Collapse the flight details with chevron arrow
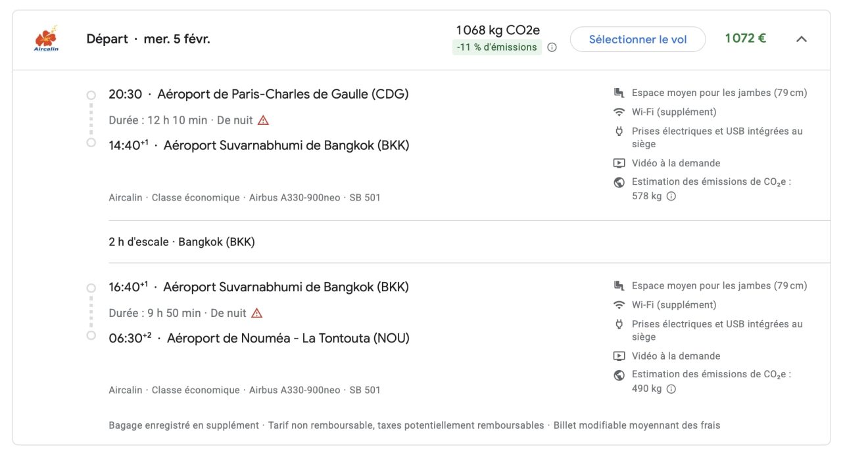868x449 pixels. click(x=801, y=39)
